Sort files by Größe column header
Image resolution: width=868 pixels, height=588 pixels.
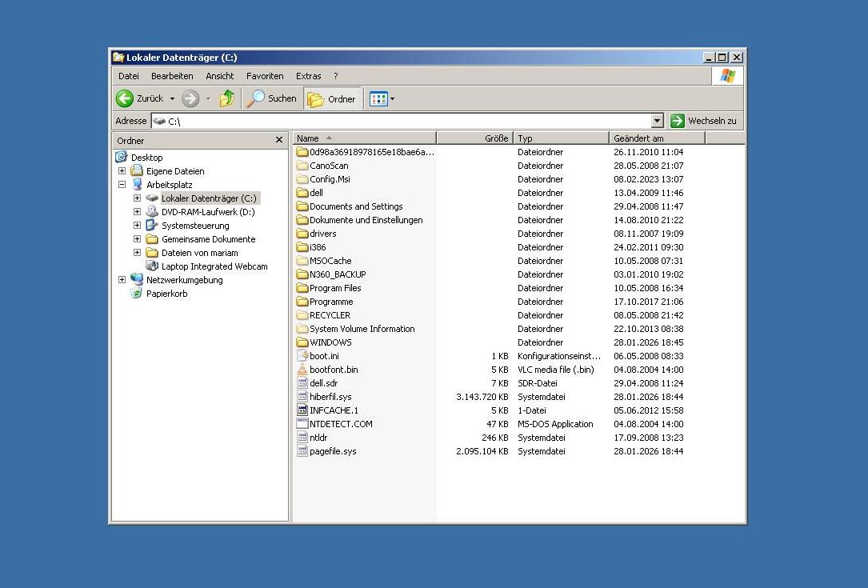[475, 138]
